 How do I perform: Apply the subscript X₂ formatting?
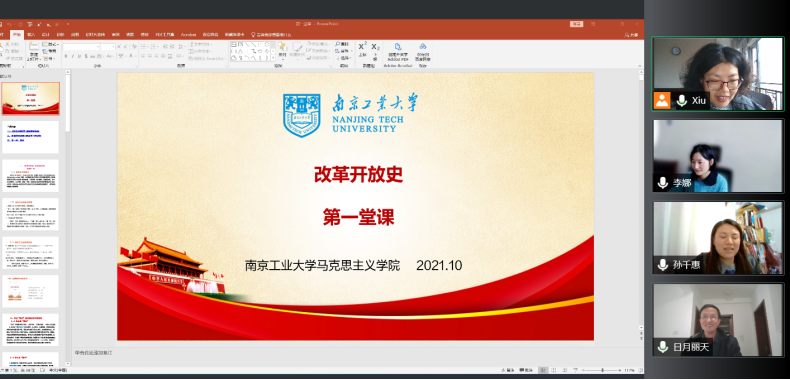pos(375,49)
